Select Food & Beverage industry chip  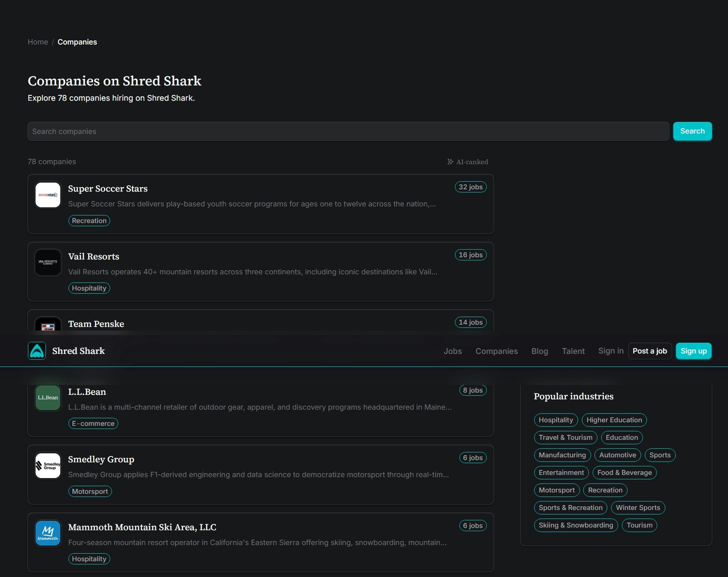click(625, 473)
